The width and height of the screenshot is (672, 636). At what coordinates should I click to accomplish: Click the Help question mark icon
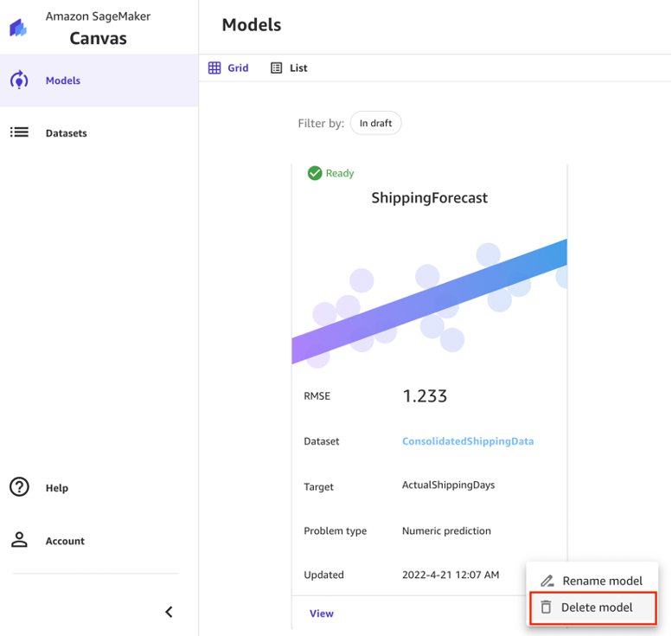[x=19, y=487]
